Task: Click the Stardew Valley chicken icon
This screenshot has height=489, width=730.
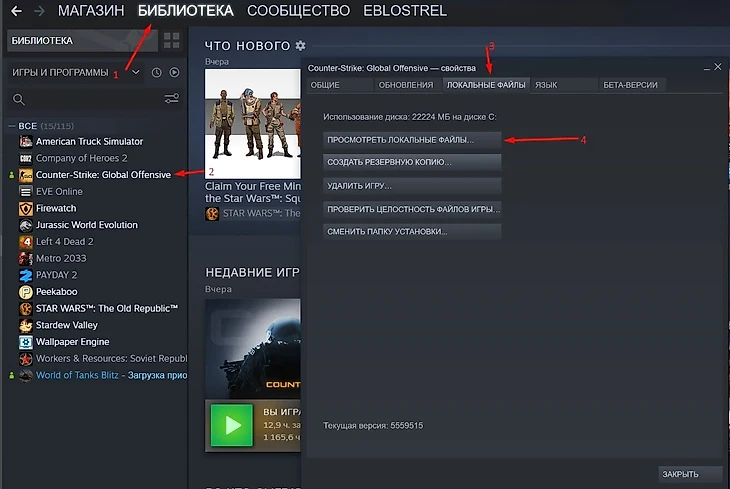Action: point(26,325)
